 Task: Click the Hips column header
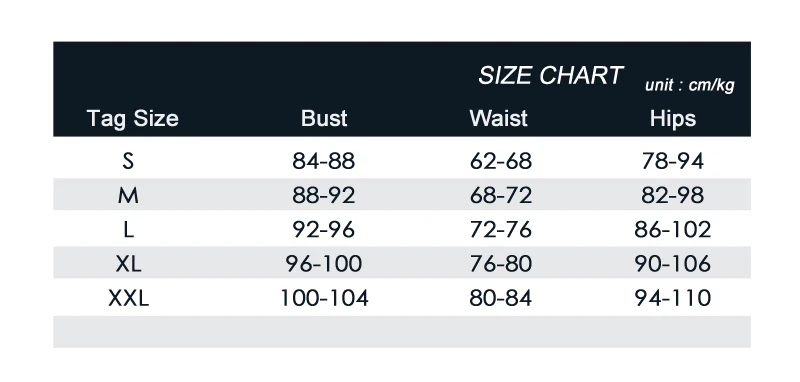(673, 118)
